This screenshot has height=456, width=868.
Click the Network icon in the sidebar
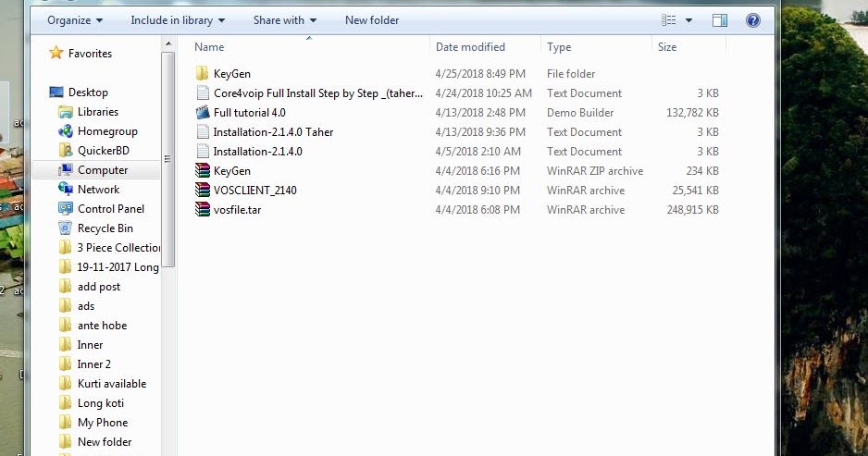click(66, 190)
